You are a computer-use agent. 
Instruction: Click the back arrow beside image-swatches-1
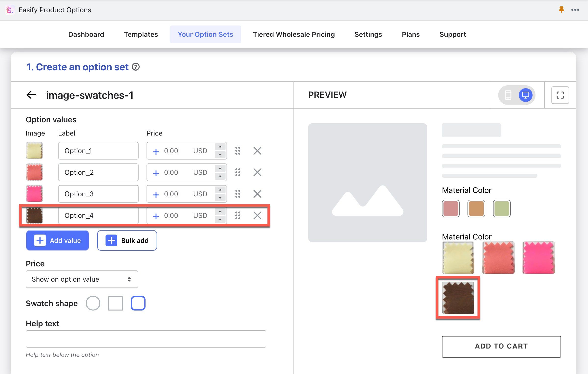tap(31, 95)
